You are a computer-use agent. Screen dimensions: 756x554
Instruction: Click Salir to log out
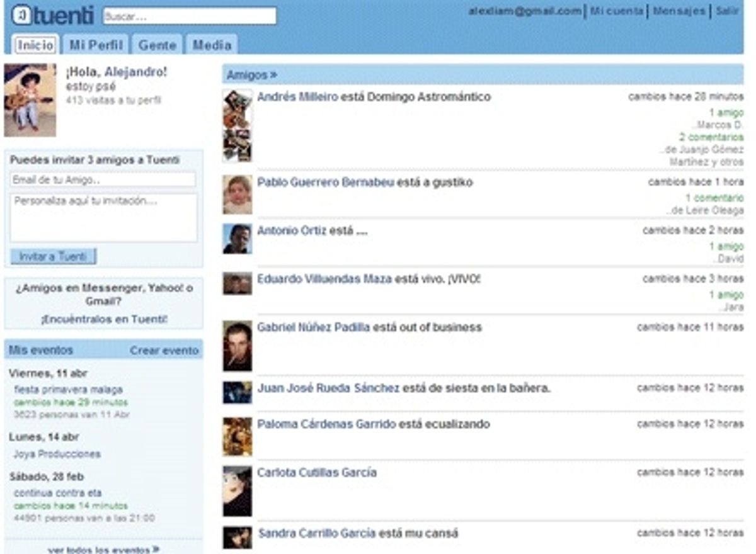coord(728,11)
